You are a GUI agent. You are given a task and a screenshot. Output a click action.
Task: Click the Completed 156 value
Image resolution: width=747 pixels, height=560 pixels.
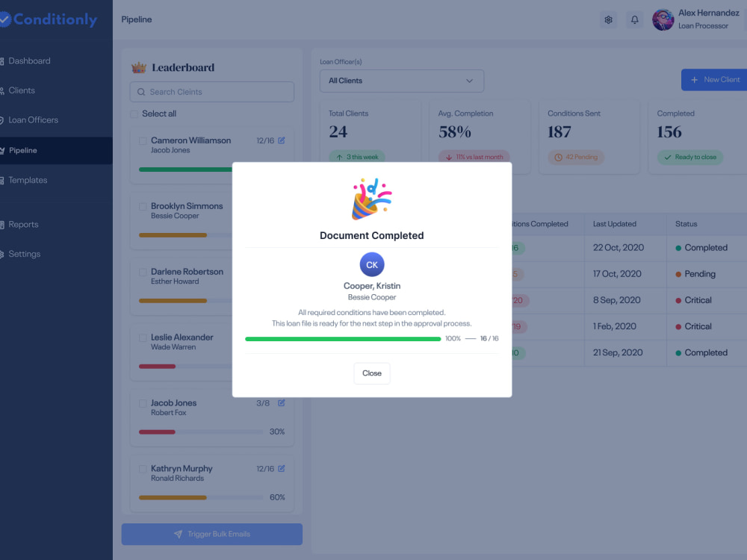669,132
